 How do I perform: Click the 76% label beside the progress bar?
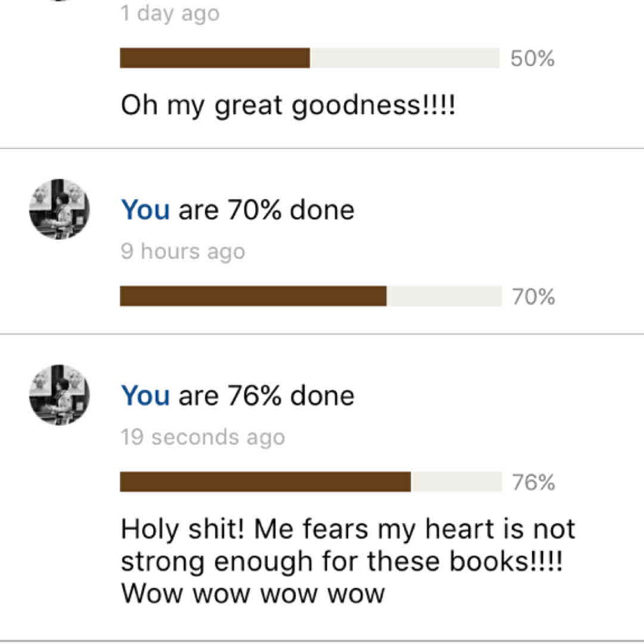click(x=534, y=482)
